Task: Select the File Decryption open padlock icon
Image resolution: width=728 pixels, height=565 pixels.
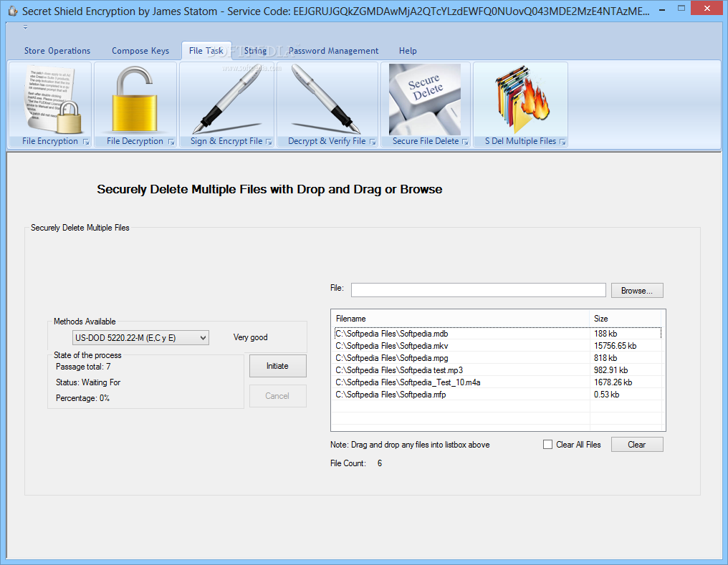Action: point(135,100)
